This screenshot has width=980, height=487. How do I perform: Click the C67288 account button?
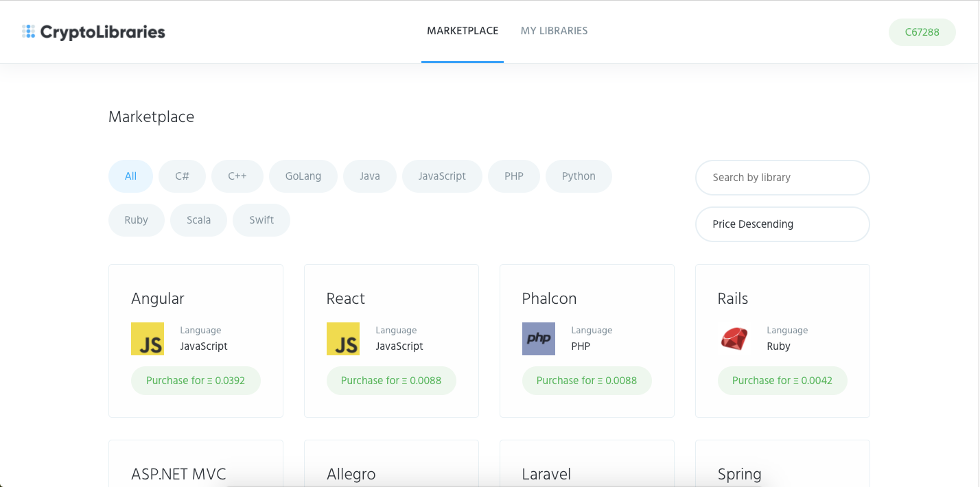922,32
